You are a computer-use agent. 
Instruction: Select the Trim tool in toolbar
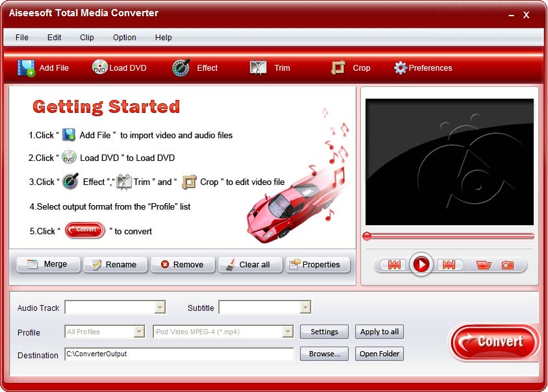(x=258, y=67)
